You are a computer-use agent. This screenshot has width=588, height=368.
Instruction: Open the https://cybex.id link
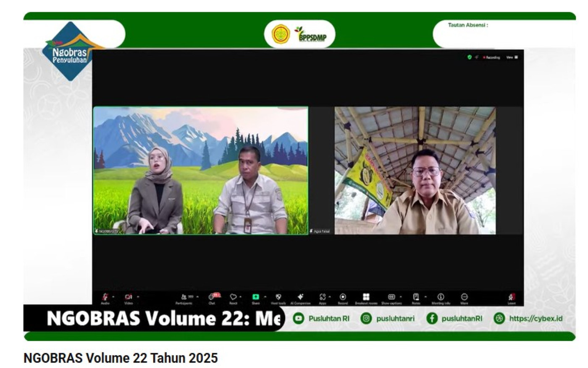tap(535, 318)
